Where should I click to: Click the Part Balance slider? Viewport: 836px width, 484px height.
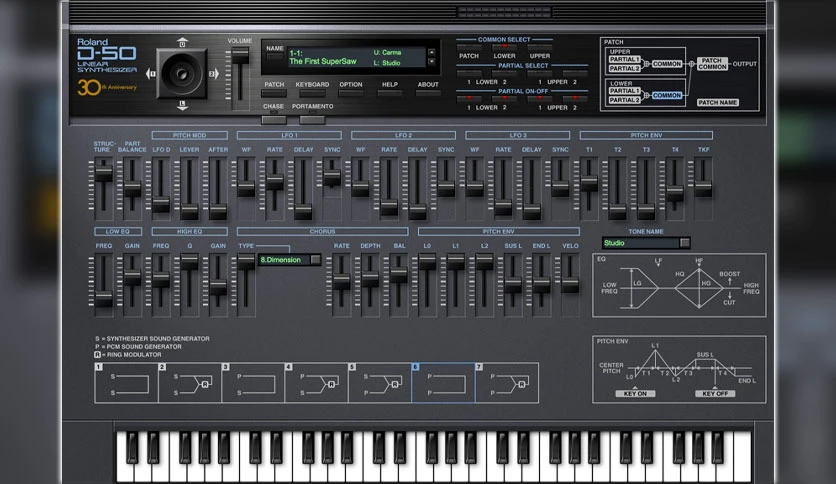(x=132, y=189)
